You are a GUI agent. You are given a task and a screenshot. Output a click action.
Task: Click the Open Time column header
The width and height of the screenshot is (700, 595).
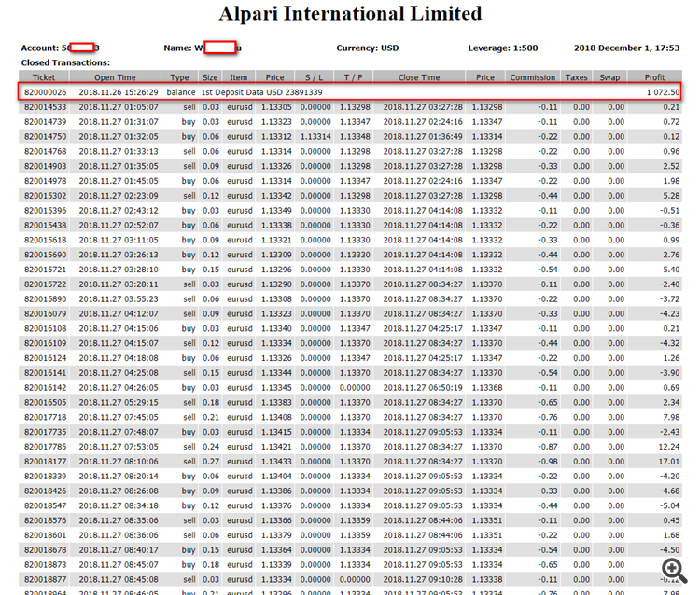point(115,77)
